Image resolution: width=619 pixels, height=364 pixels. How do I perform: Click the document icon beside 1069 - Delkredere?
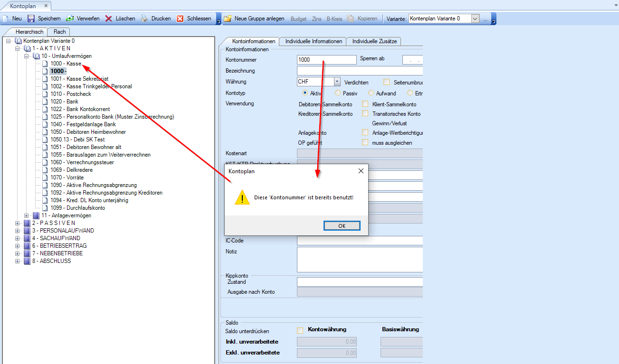pos(45,170)
